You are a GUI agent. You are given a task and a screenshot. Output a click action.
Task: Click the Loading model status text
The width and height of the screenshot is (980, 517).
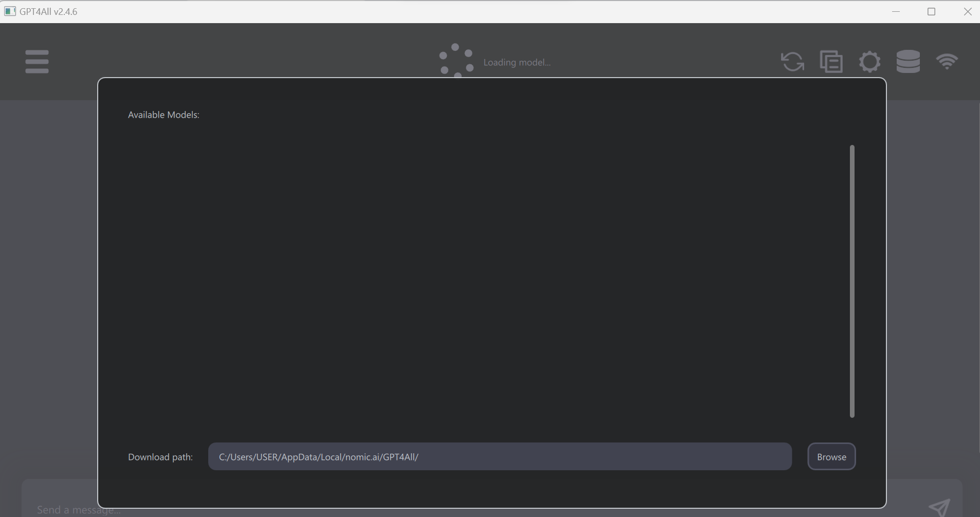coord(517,62)
